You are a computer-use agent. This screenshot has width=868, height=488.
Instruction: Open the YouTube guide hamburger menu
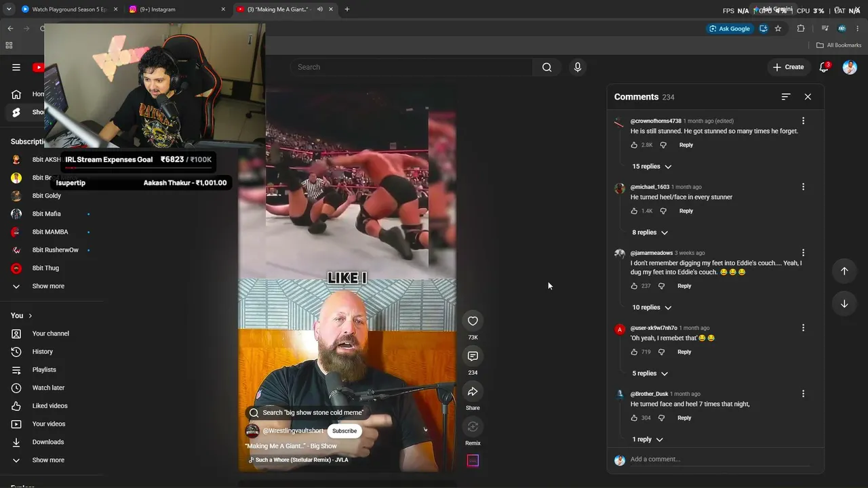click(16, 67)
